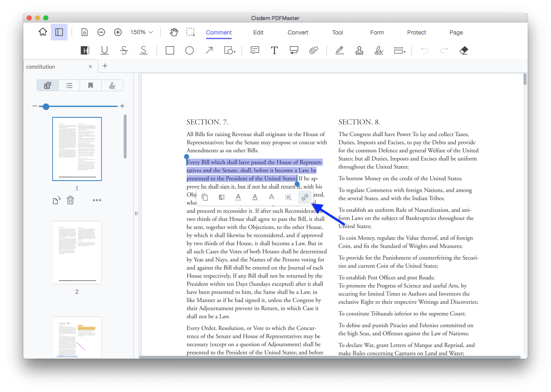Copy selected text from popup toolbar
This screenshot has width=551, height=392.
pos(205,197)
